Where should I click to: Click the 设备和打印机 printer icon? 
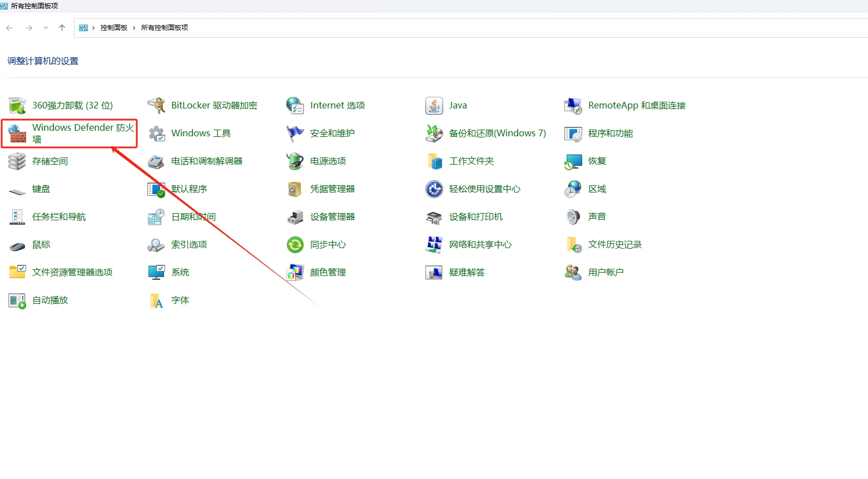[x=434, y=217]
